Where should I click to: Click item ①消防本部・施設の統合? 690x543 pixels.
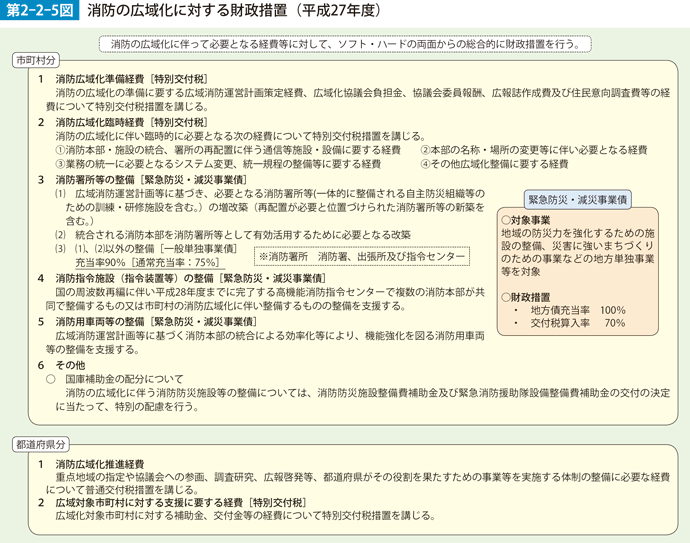228,150
